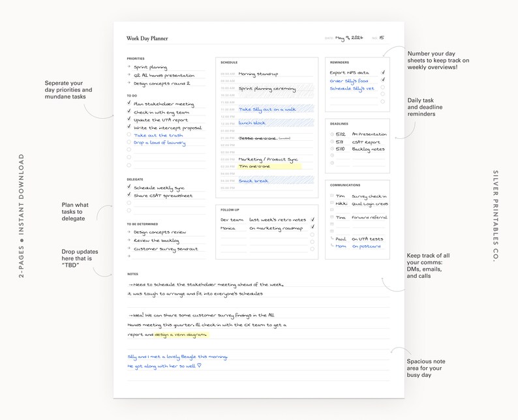The height and width of the screenshot is (420, 518).
Task: Uncheck Plan stakeholder meeting to-do
Action: coord(129,102)
